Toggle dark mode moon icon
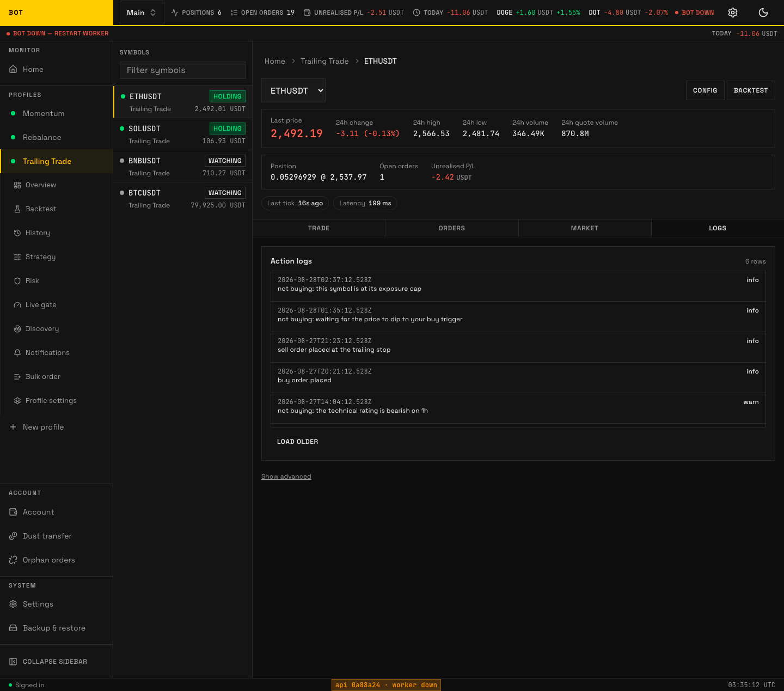784x691 pixels. point(763,13)
